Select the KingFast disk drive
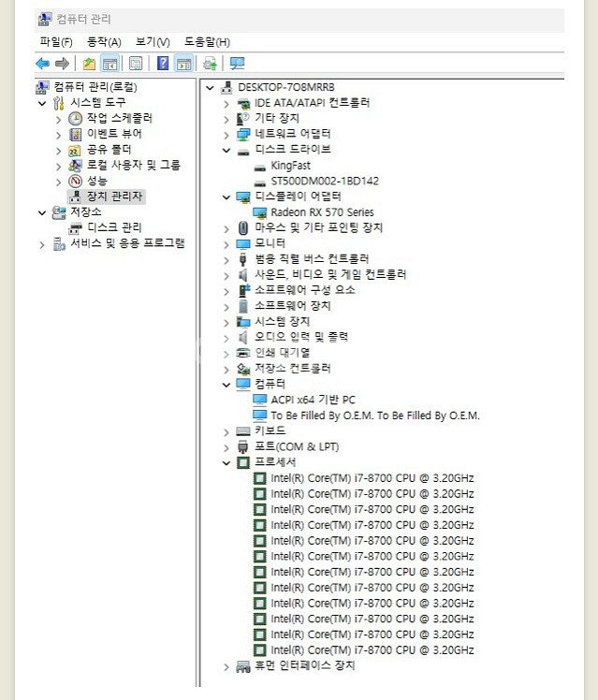598x700 pixels. (x=290, y=166)
